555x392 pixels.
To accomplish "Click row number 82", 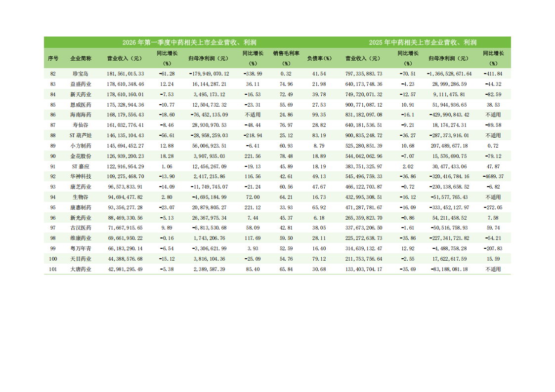I will pyautogui.click(x=53, y=74).
